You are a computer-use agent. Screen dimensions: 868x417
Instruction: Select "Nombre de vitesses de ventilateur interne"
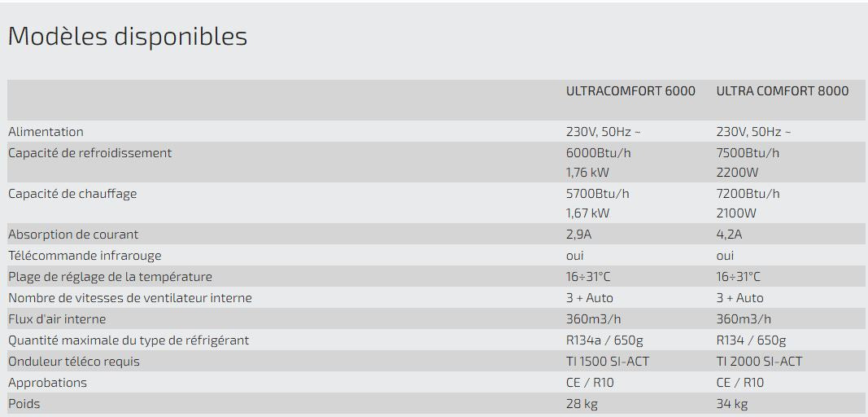130,298
